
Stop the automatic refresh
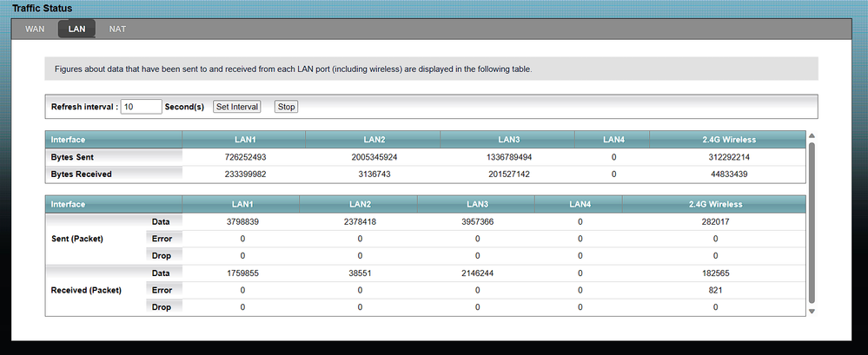(x=286, y=107)
